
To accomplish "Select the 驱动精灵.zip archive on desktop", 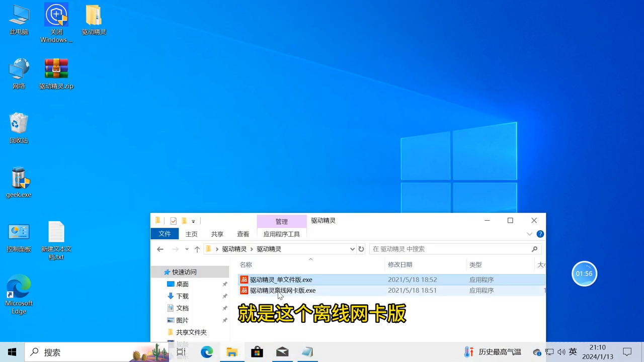I will 56,74.
